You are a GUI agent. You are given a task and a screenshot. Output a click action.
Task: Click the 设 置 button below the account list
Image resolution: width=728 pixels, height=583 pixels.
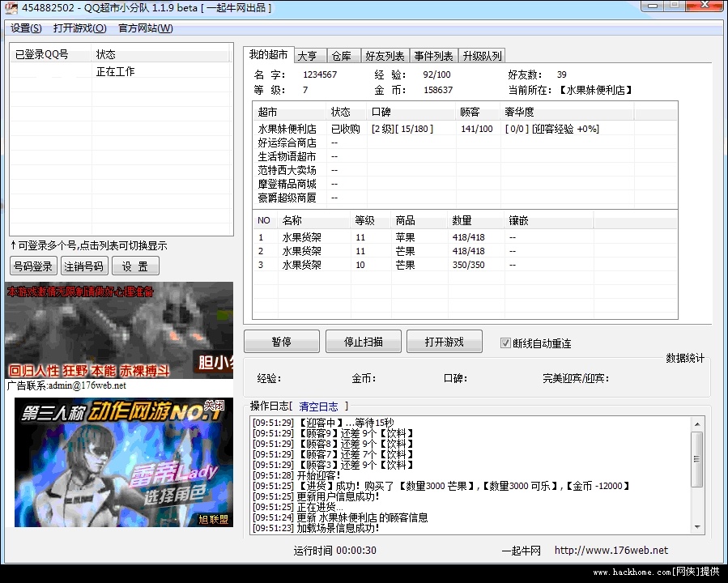(135, 266)
